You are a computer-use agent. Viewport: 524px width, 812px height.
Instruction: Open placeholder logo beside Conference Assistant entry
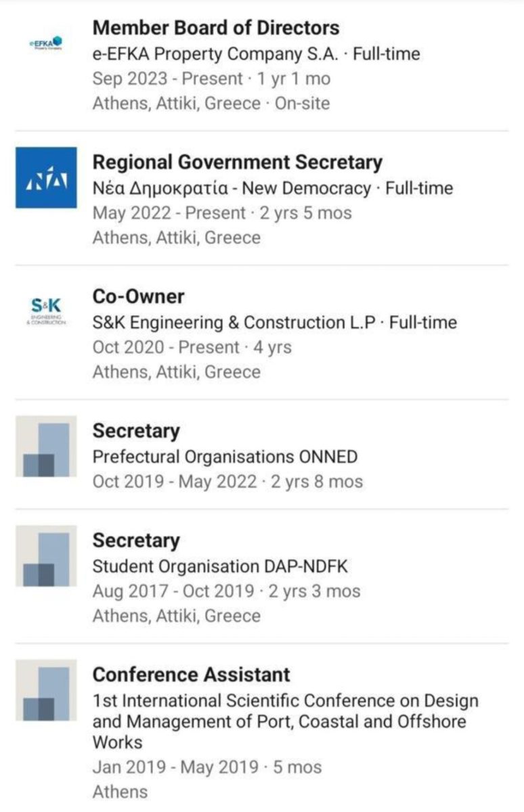click(x=46, y=690)
